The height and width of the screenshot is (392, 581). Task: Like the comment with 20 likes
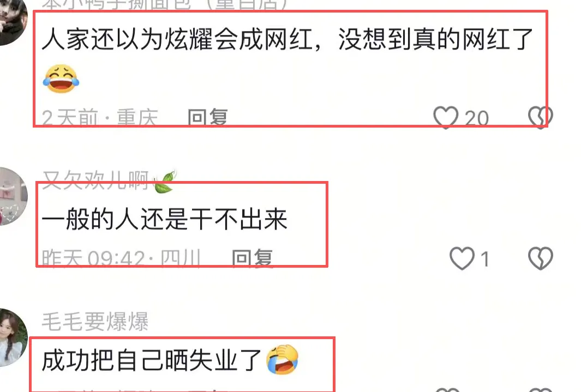coord(446,118)
